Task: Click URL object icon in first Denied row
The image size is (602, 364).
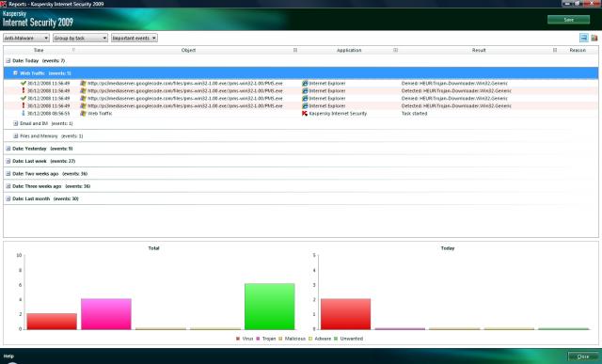Action: point(83,83)
